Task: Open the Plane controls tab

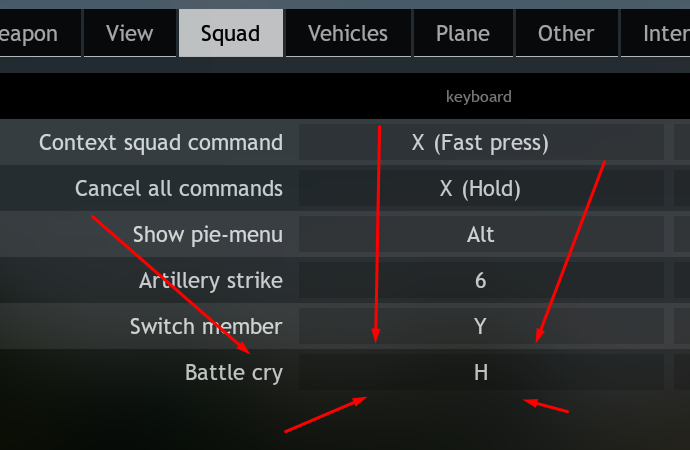Action: 462,33
